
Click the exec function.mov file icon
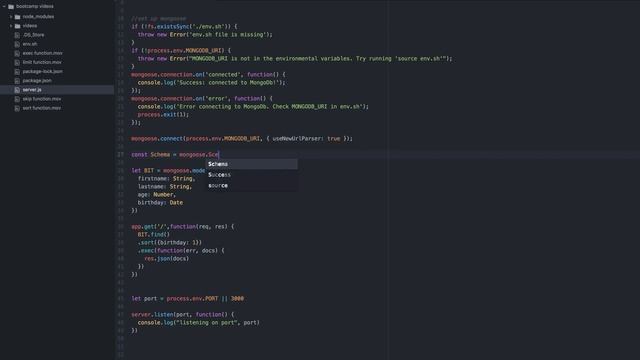coord(17,53)
